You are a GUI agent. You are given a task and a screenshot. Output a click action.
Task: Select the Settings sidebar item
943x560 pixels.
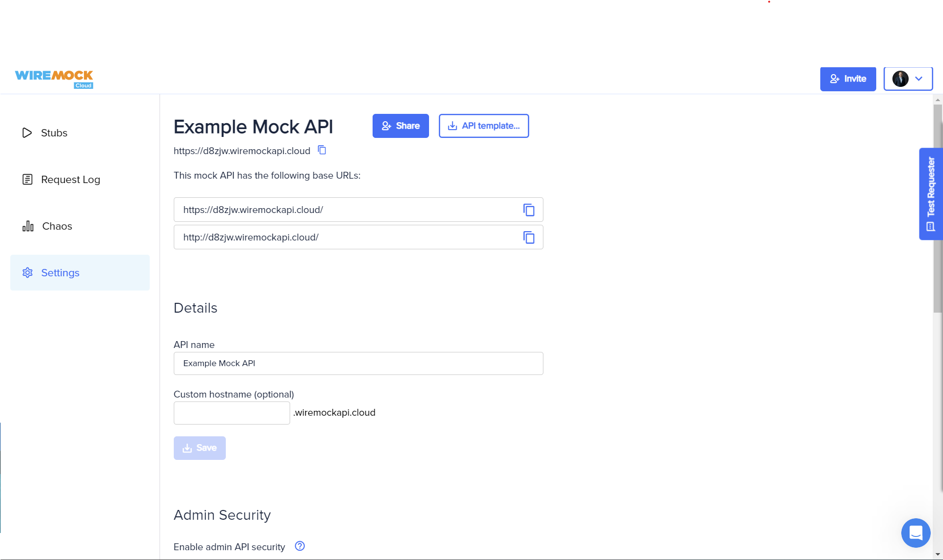[80, 272]
